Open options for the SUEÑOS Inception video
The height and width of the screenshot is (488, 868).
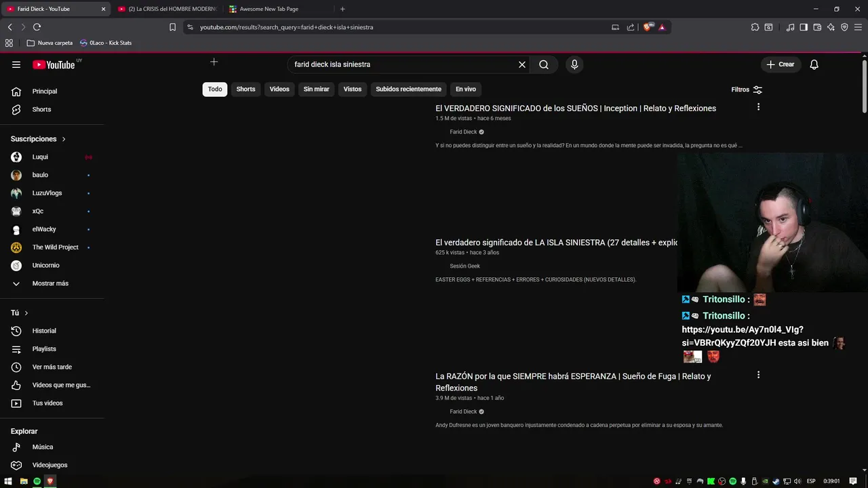pyautogui.click(x=758, y=107)
